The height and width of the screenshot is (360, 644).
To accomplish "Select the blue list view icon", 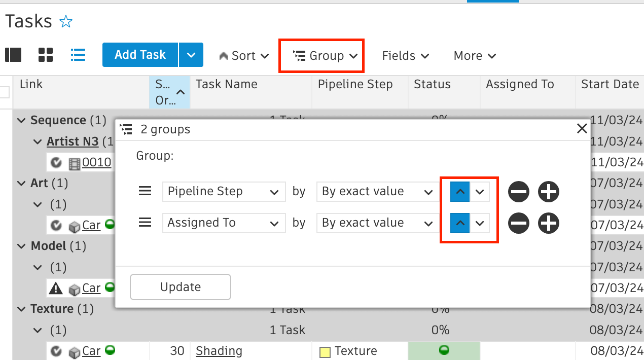I will (78, 55).
